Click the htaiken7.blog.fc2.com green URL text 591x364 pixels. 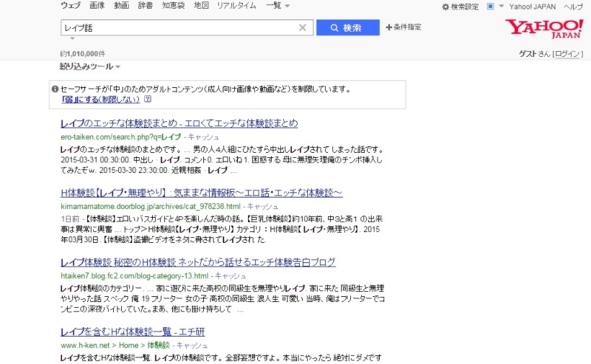click(x=134, y=276)
